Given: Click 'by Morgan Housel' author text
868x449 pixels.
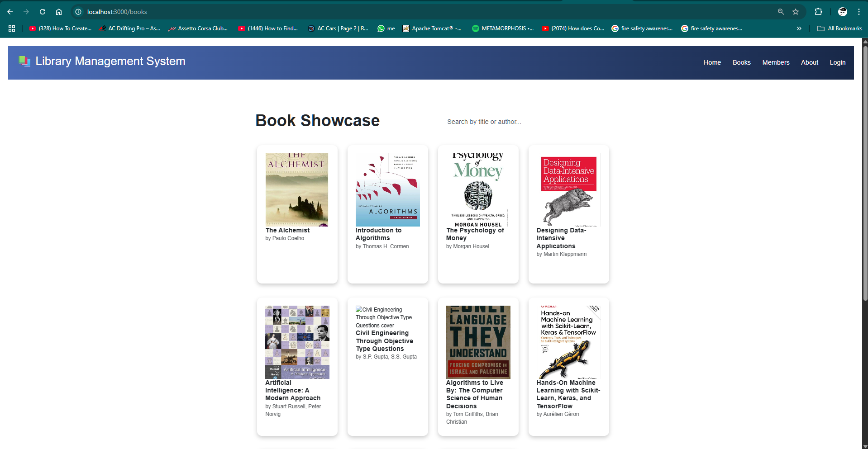Looking at the screenshot, I should click(467, 246).
